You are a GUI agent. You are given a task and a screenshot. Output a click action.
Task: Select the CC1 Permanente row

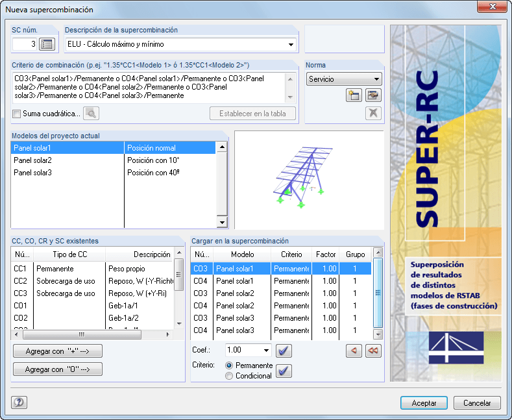click(x=92, y=269)
